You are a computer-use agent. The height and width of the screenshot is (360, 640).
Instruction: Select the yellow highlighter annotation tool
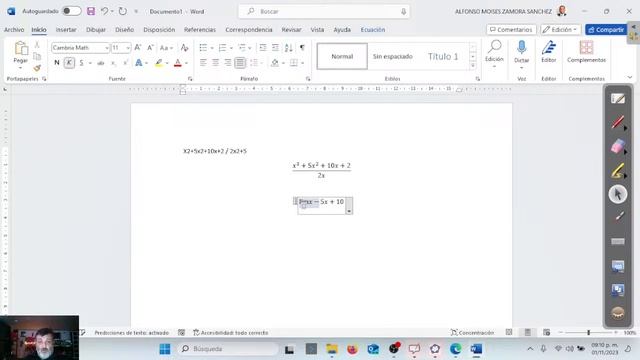(618, 171)
